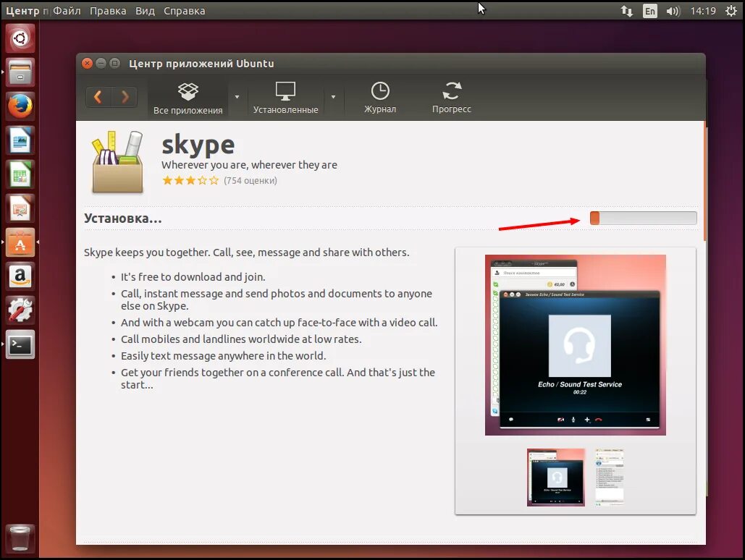Screen dimensions: 745x560
Task: Expand the Все приложения dropdown arrow
Action: pyautogui.click(x=237, y=97)
